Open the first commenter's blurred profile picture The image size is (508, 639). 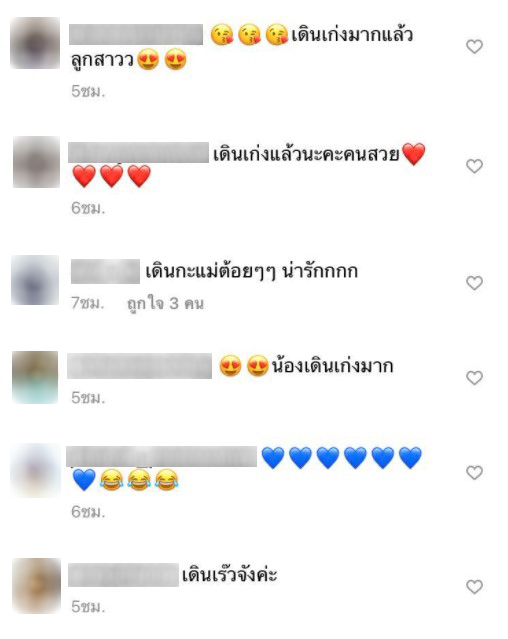coord(35,43)
